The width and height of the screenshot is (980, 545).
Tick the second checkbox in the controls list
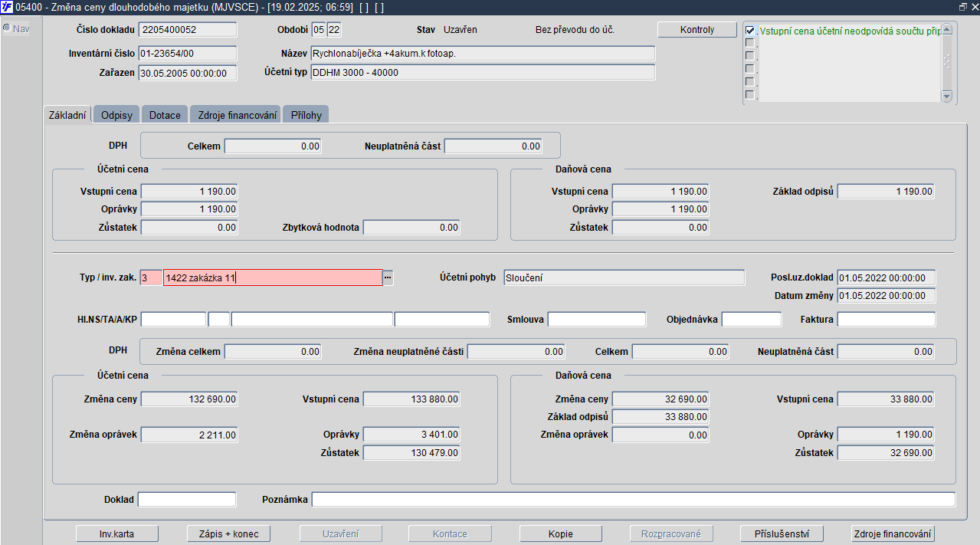pos(750,44)
